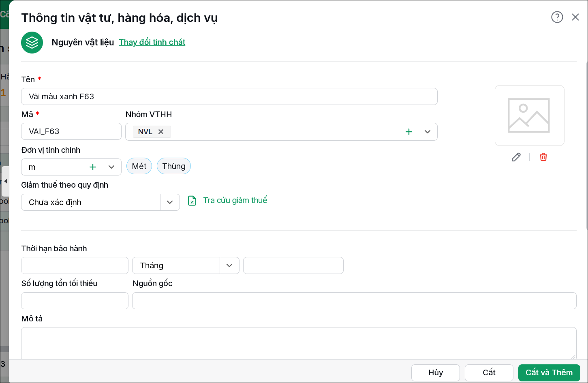
Task: Click the Thay đổi tính chất link
Action: (x=152, y=42)
